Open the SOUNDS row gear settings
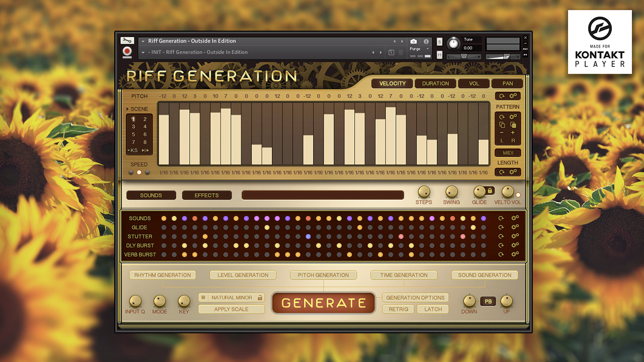Image resolution: width=644 pixels, height=362 pixels. (x=515, y=218)
